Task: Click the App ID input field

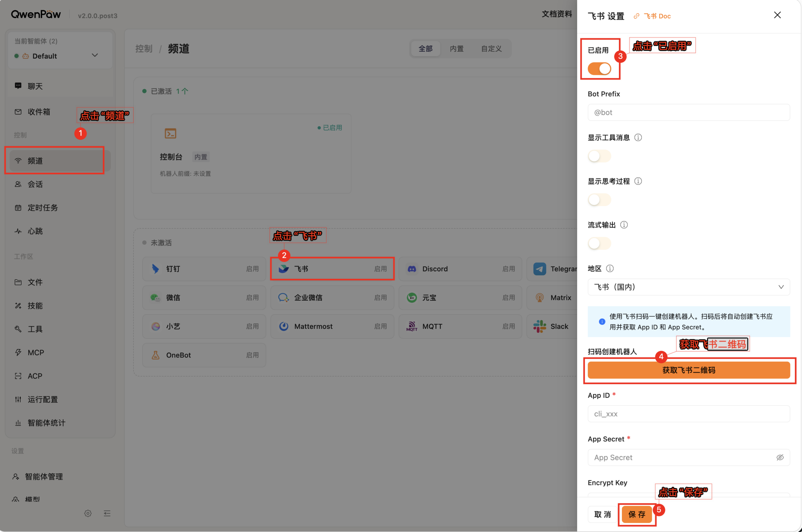Action: 689,414
